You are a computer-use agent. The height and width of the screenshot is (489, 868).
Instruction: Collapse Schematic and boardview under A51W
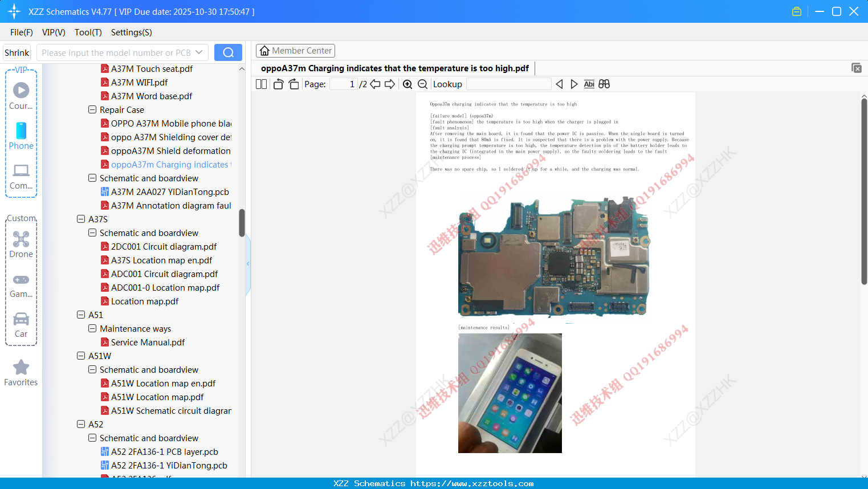coord(92,369)
